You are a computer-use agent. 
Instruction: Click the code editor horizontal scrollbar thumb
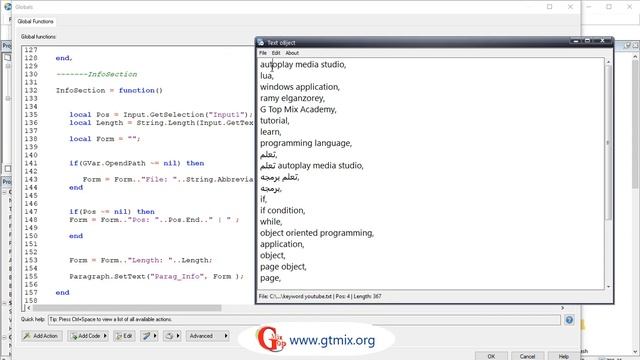click(x=127, y=308)
